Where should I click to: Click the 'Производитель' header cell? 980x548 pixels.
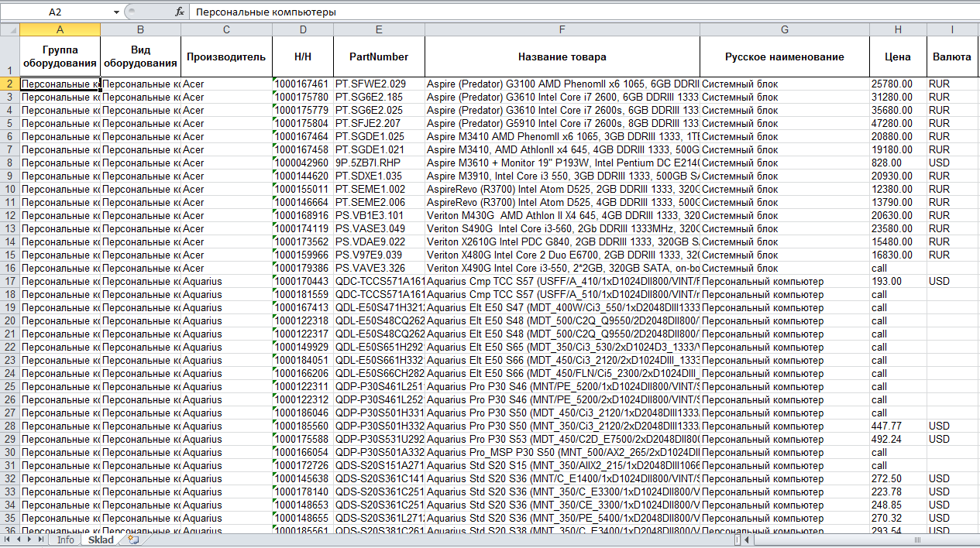(226, 57)
